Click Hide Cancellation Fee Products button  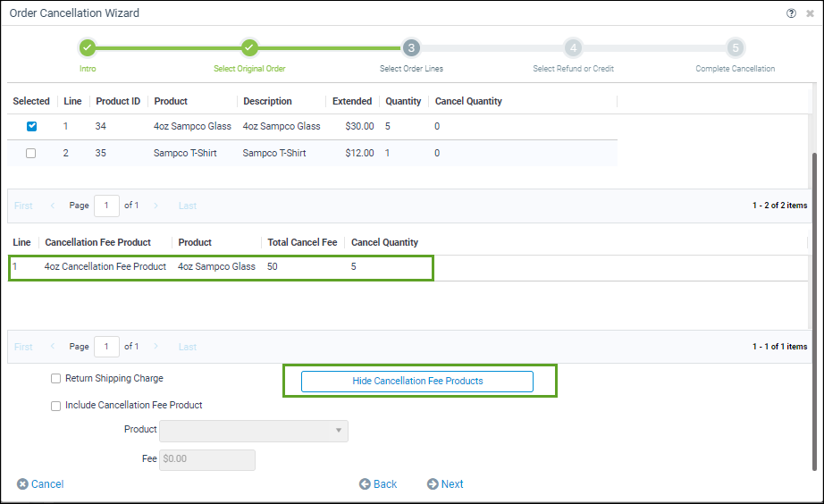click(x=417, y=381)
